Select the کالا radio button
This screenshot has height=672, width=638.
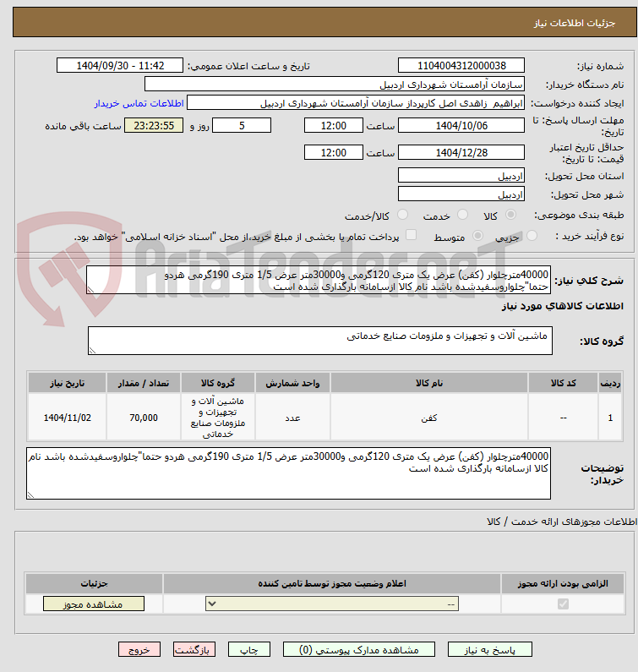tap(510, 215)
